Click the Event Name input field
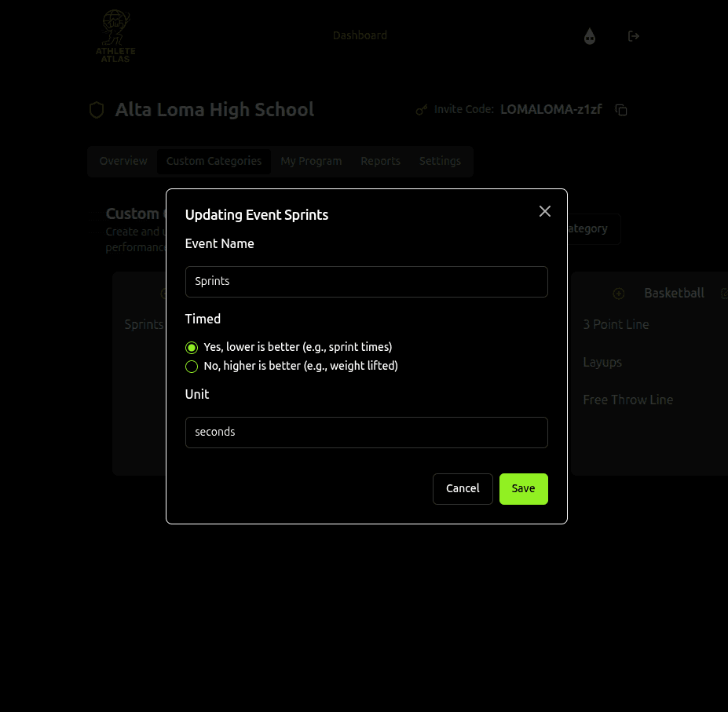Screen dimensions: 728x712 (366, 282)
